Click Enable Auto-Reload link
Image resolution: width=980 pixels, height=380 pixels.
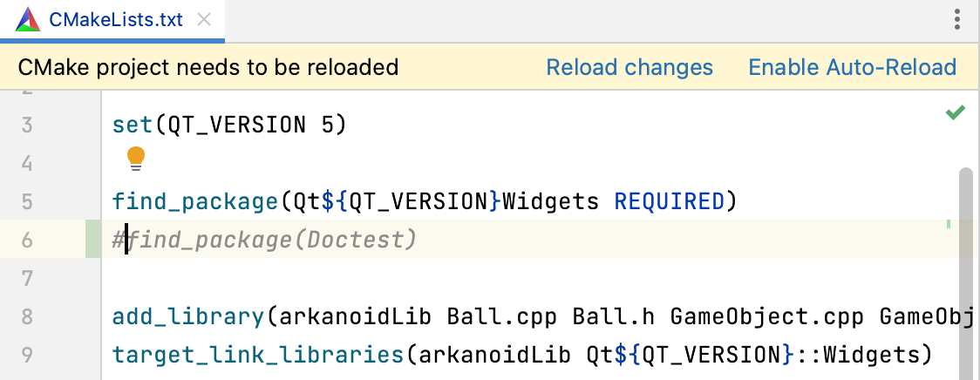(852, 67)
